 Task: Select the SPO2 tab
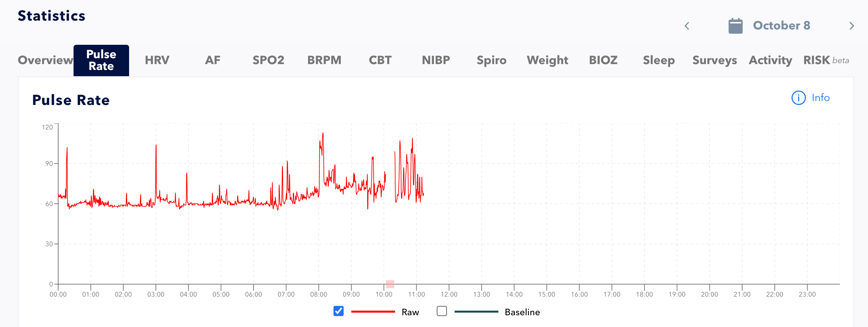click(x=268, y=60)
